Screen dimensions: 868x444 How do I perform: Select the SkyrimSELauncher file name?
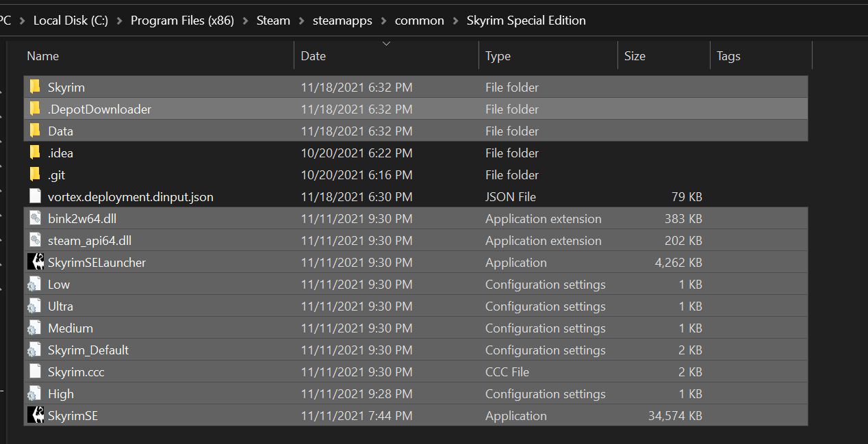[97, 263]
